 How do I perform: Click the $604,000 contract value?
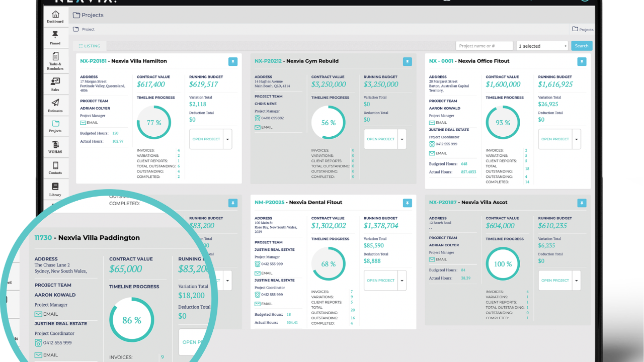(x=500, y=226)
